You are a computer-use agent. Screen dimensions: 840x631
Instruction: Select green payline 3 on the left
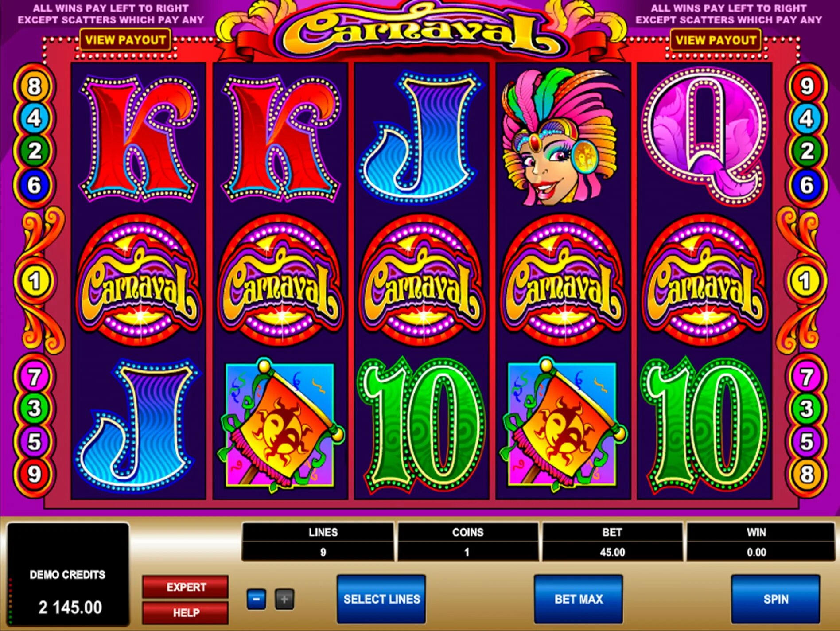(34, 409)
